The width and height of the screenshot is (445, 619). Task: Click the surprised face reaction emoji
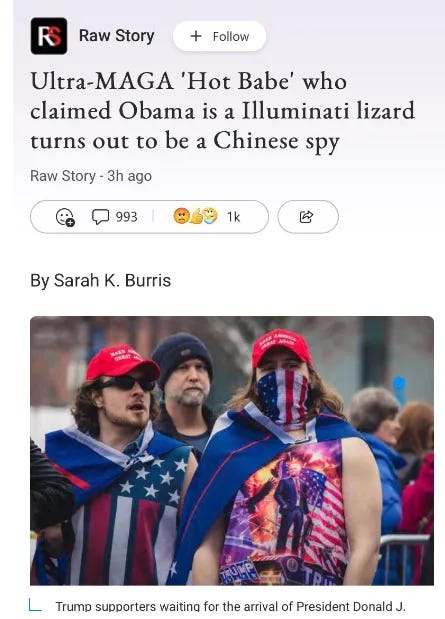[210, 216]
